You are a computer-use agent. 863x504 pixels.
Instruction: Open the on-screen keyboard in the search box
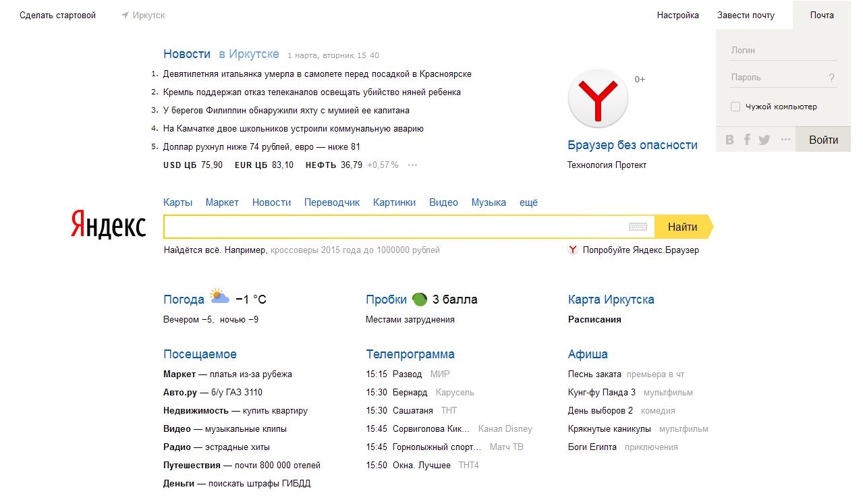[x=638, y=227]
